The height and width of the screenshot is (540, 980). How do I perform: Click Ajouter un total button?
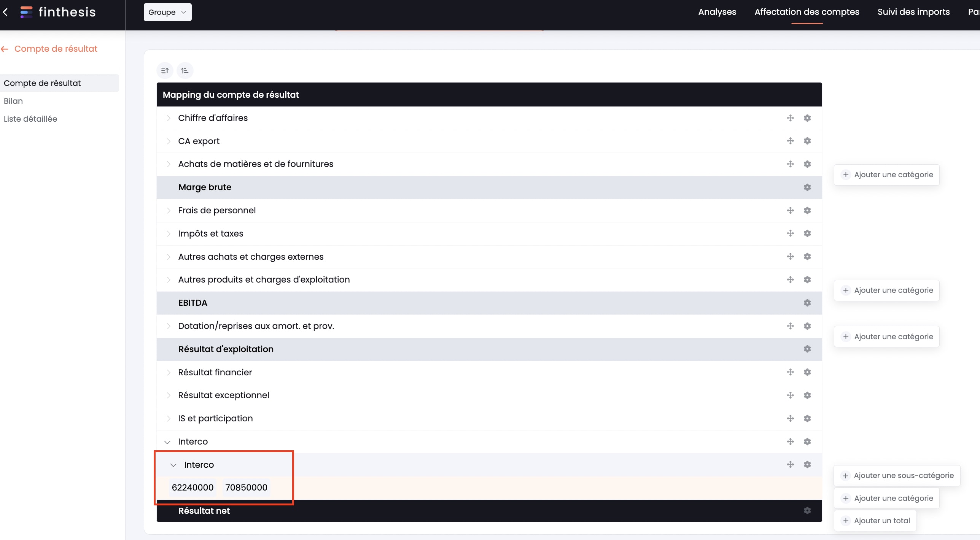point(875,521)
